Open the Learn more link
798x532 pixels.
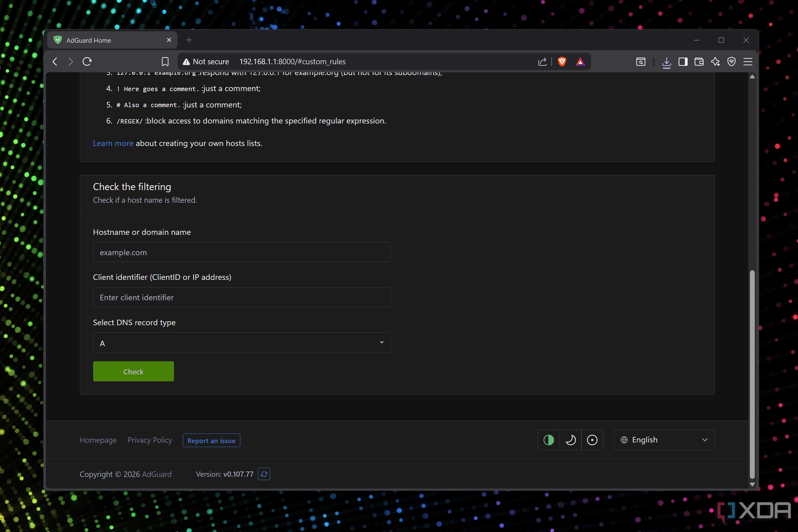point(113,143)
